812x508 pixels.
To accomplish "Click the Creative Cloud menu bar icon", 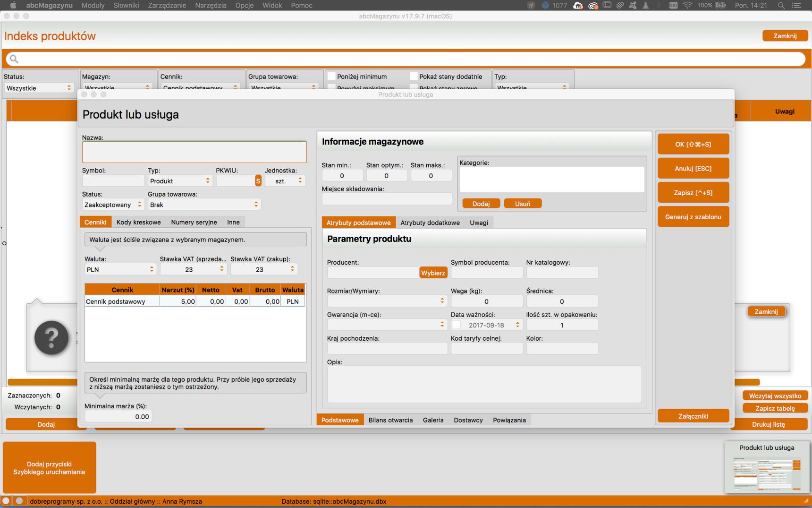I will click(593, 5).
